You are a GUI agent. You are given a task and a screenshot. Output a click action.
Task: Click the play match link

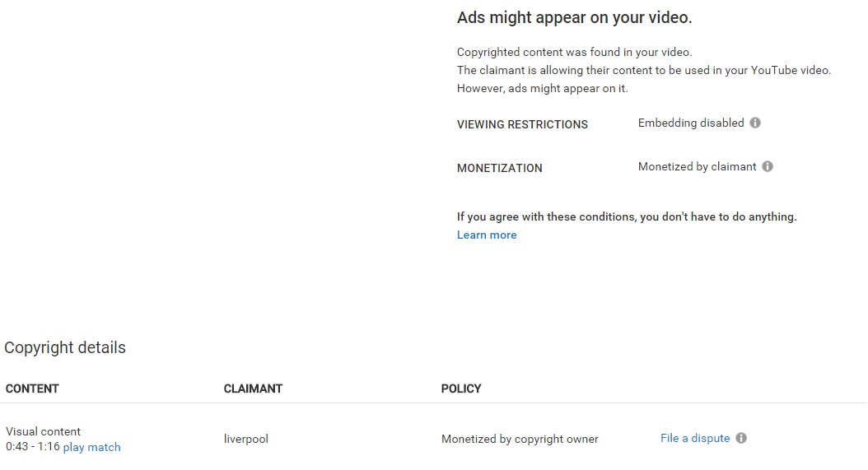(x=92, y=447)
